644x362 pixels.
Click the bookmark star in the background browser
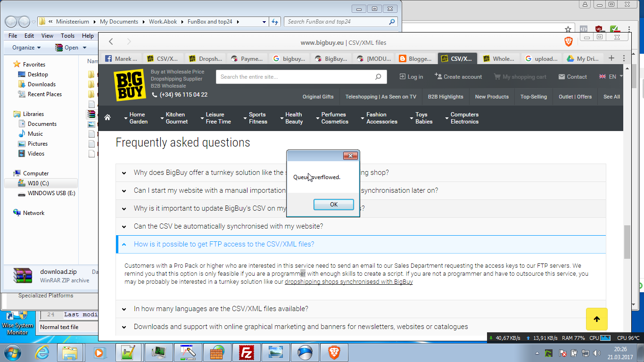(568, 29)
